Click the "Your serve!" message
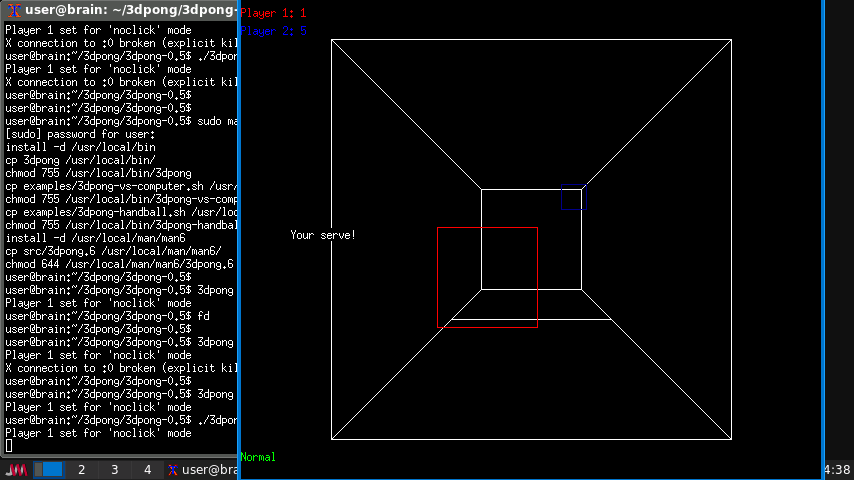Screen dimensions: 854x480 pyautogui.click(x=323, y=235)
